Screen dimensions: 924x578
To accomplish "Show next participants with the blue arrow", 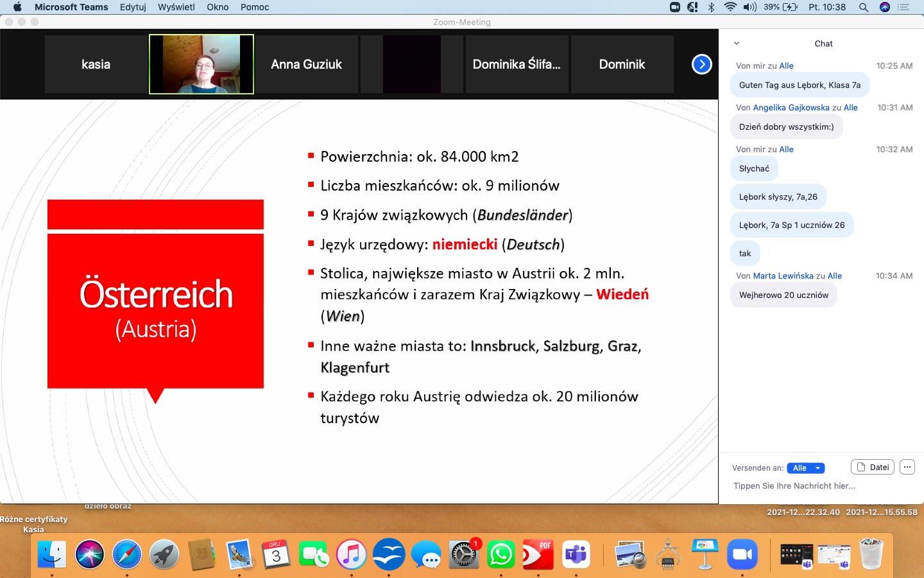I will click(x=702, y=64).
